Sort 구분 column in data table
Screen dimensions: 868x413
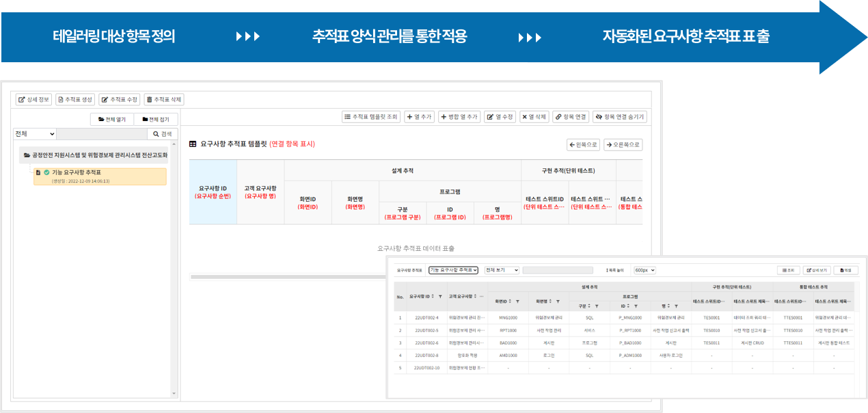pyautogui.click(x=589, y=306)
